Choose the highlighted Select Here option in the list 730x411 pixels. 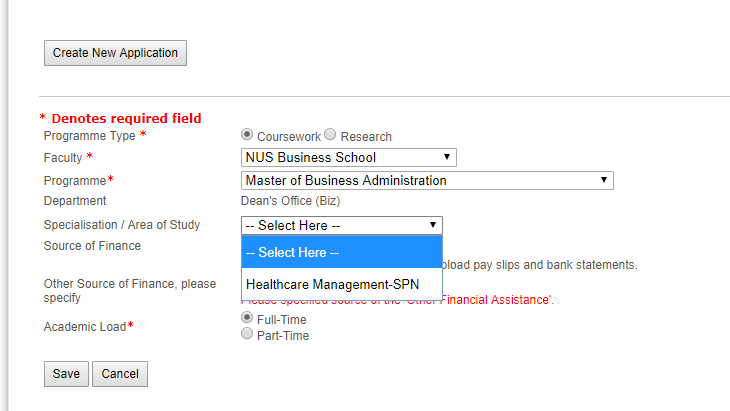pyautogui.click(x=342, y=252)
